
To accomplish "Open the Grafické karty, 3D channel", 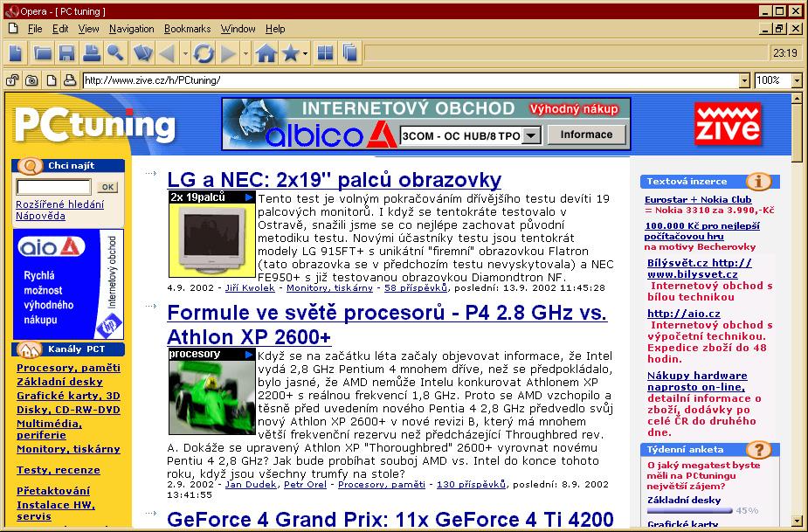I will 68,396.
